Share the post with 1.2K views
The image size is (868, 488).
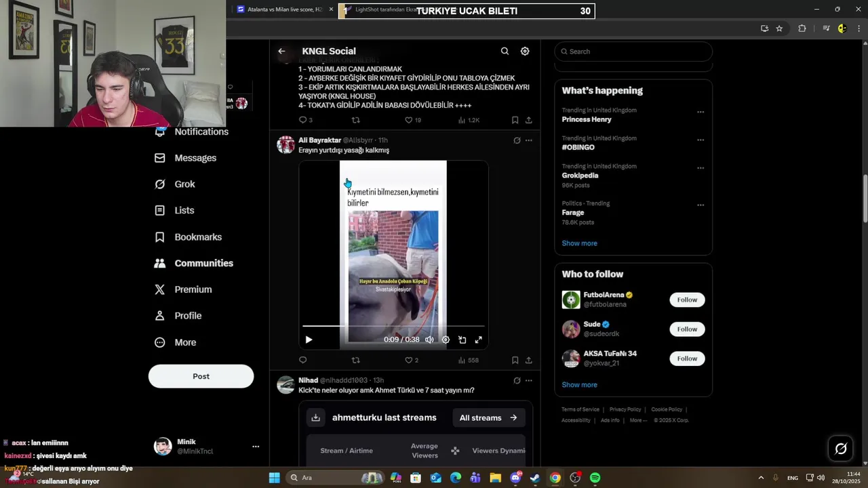point(529,120)
